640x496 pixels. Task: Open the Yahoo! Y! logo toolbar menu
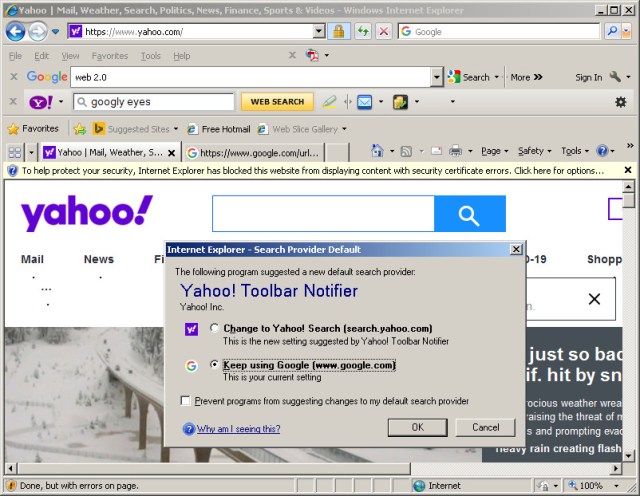click(41, 102)
